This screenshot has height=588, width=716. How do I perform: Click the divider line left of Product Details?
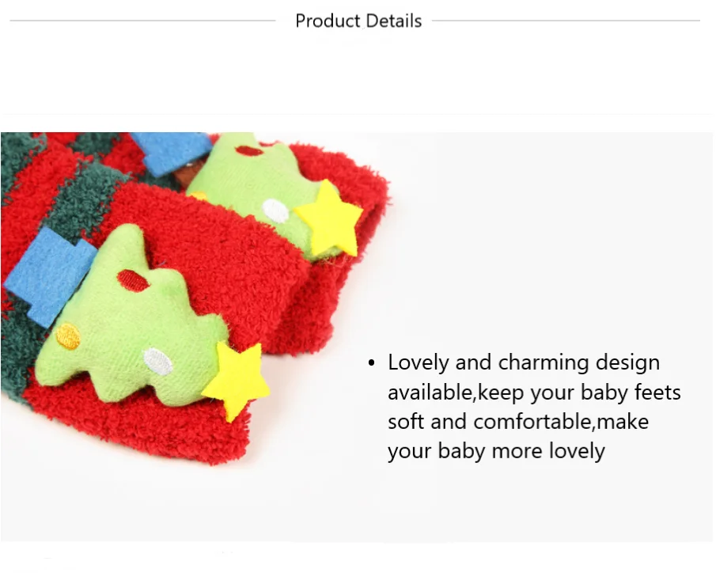tap(143, 21)
